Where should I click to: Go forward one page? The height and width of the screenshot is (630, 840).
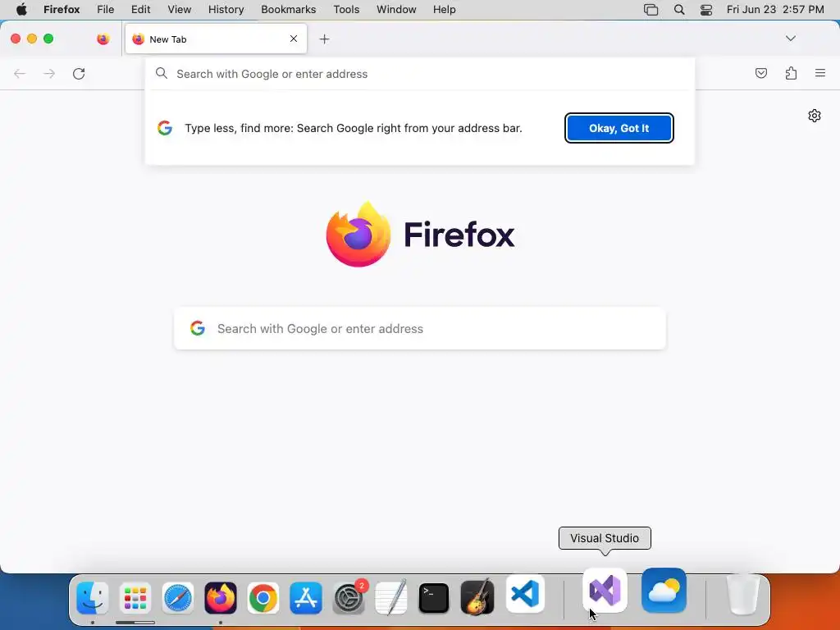click(x=49, y=73)
